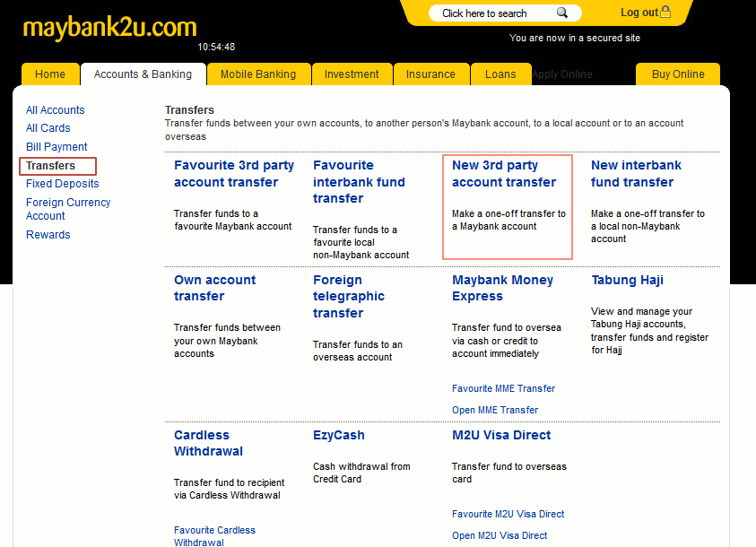Open EzyCash
The height and width of the screenshot is (547, 756).
(338, 435)
